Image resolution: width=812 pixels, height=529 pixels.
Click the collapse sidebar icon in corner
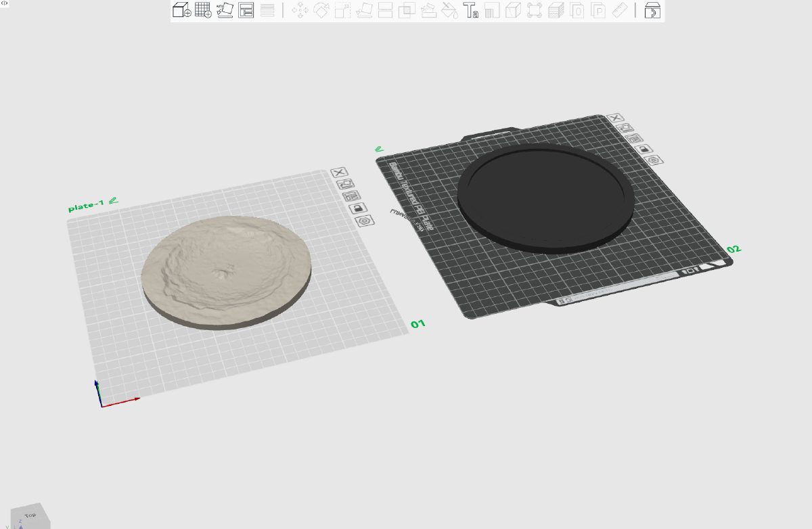5,3
